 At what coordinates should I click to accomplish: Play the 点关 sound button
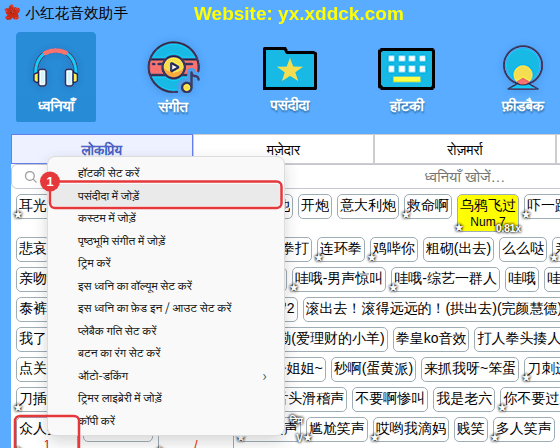pos(32,369)
